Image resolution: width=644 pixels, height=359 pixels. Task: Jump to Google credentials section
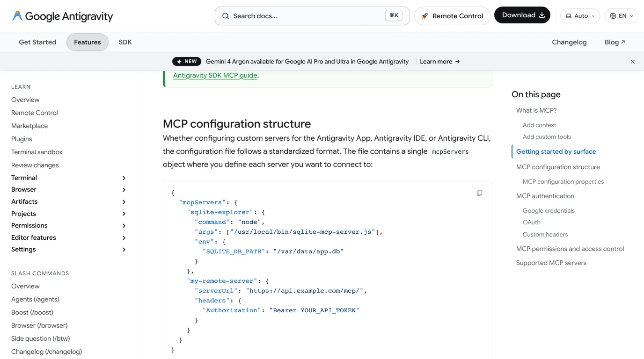pos(549,210)
